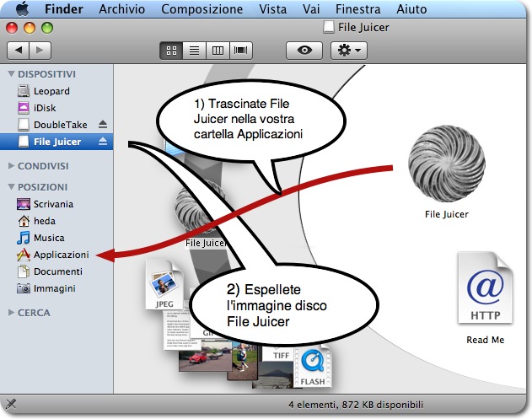The width and height of the screenshot is (532, 419).
Task: Select the Read Me HTTP file
Action: (x=485, y=287)
